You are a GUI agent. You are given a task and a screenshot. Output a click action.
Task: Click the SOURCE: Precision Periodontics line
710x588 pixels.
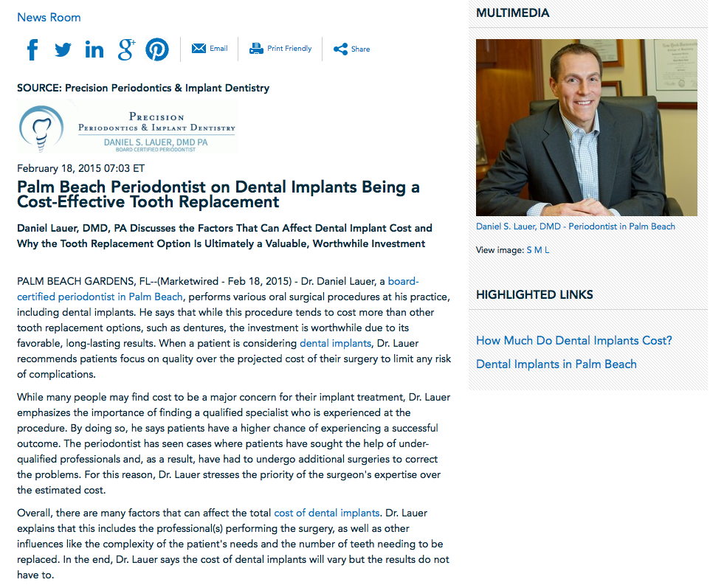click(143, 88)
